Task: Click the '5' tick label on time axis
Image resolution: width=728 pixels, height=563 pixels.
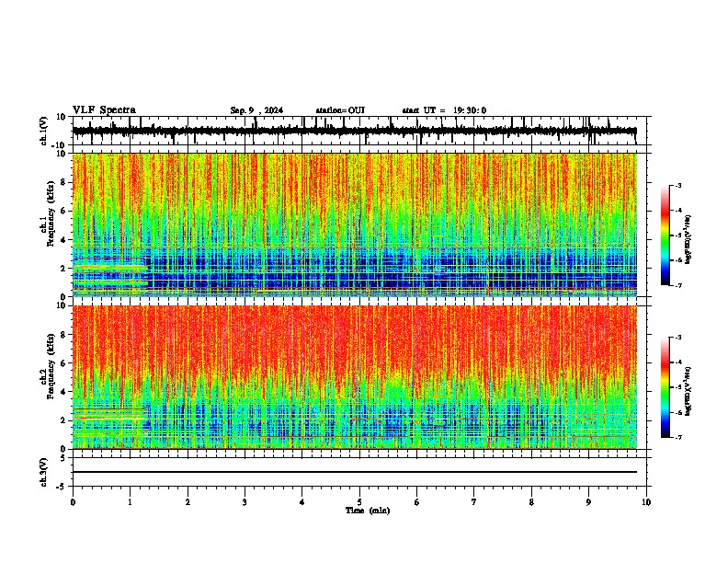Action: (359, 502)
